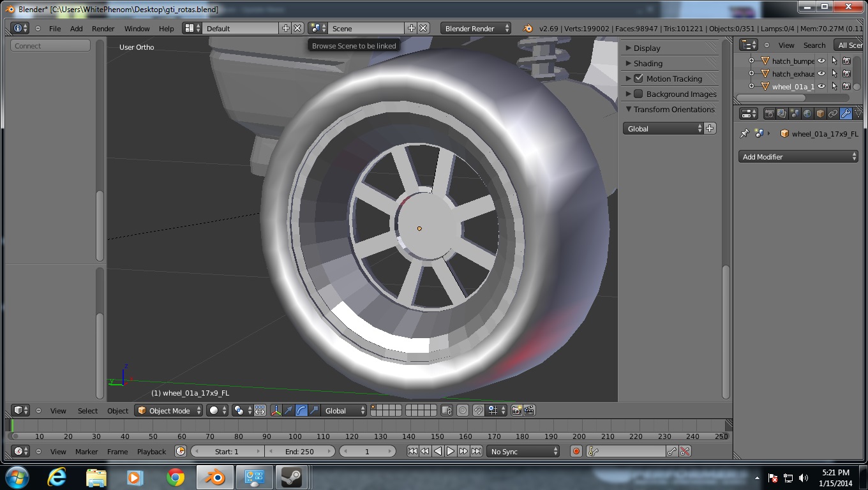Switch to Render Layers properties tab
868x490 pixels.
pos(782,114)
